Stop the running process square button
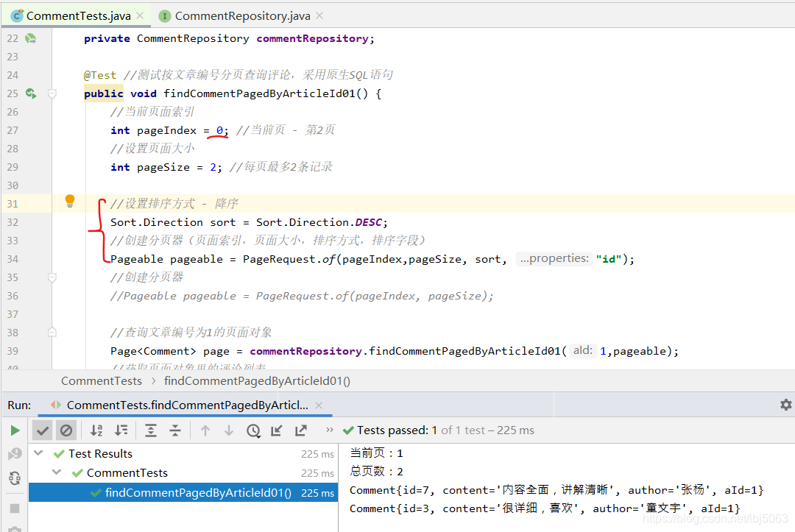 click(x=15, y=508)
